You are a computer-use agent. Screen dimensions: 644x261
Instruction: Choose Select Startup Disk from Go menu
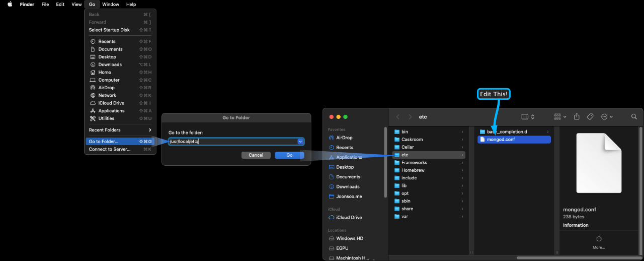click(120, 30)
